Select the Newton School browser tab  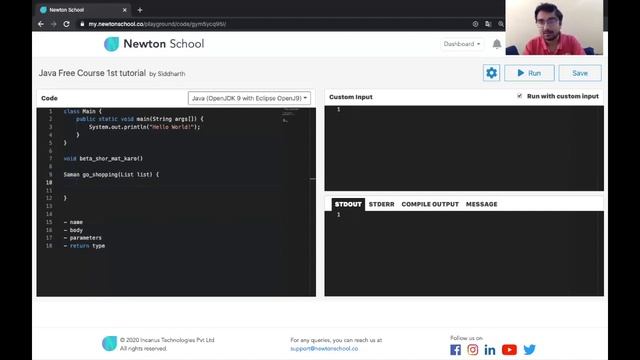pos(83,10)
